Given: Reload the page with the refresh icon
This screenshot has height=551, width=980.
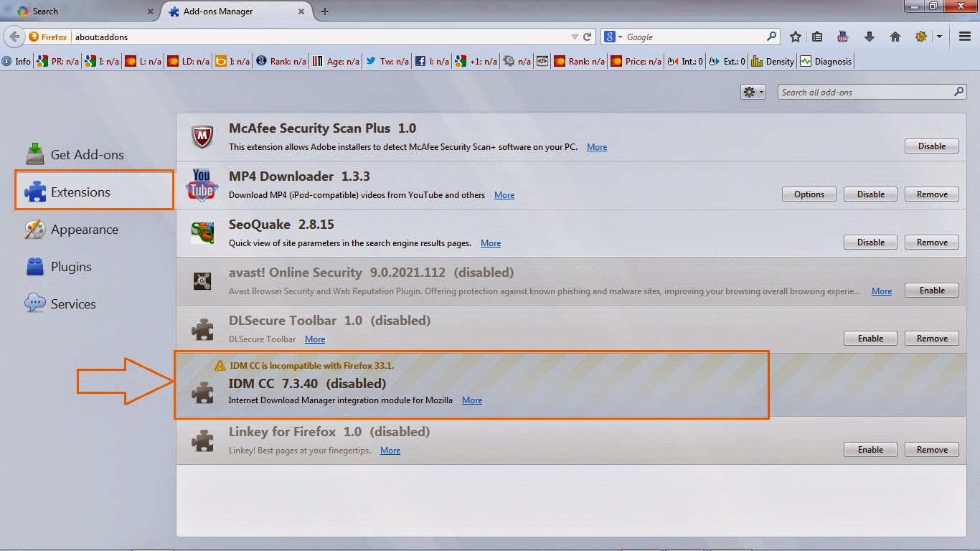Looking at the screenshot, I should [x=588, y=37].
